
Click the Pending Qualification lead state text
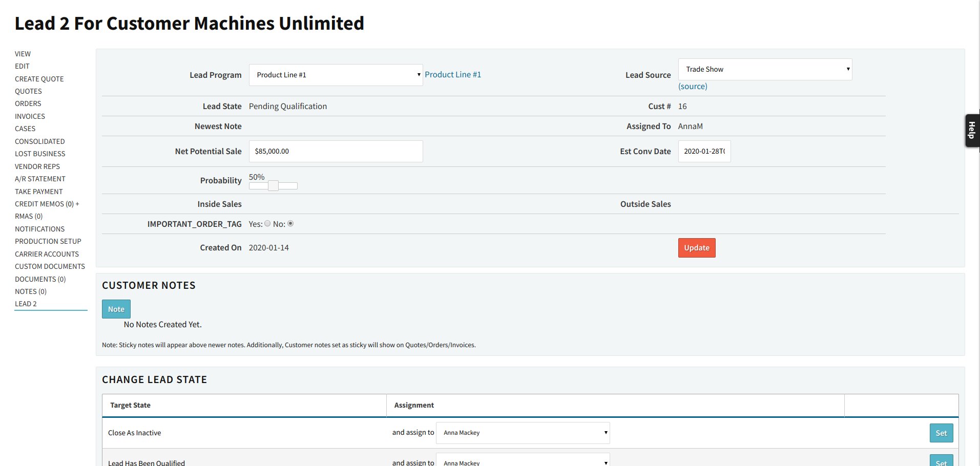click(288, 106)
